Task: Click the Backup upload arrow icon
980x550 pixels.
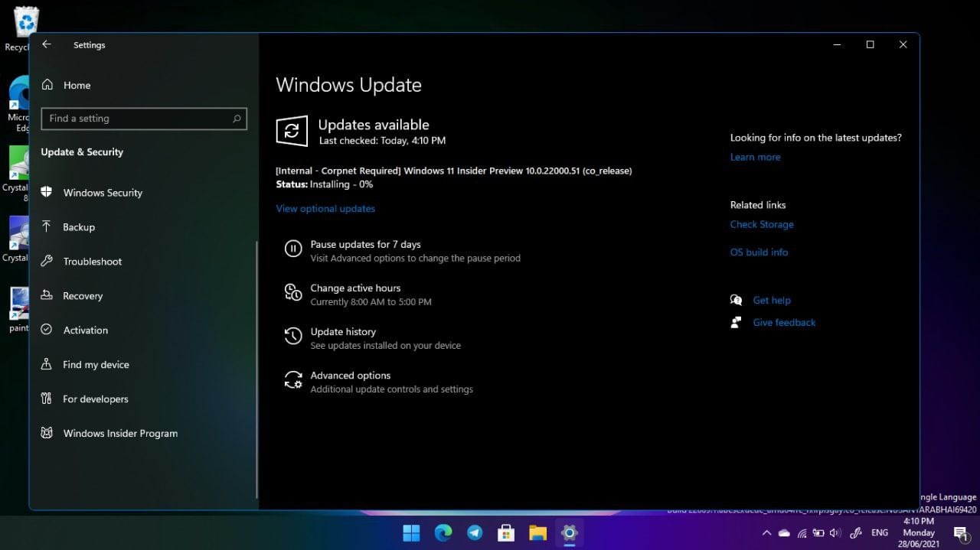Action: point(47,226)
